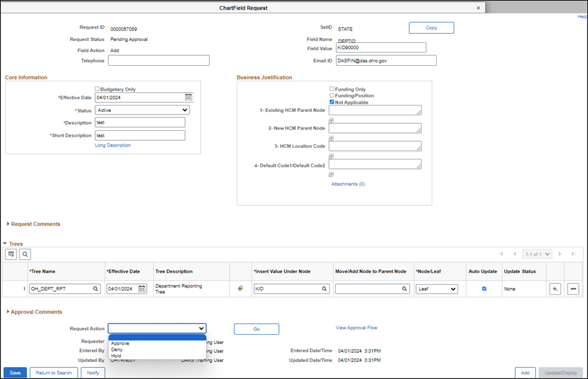Click the Default Code1/Default Code2 text area
The height and width of the screenshot is (379, 588).
[x=375, y=164]
